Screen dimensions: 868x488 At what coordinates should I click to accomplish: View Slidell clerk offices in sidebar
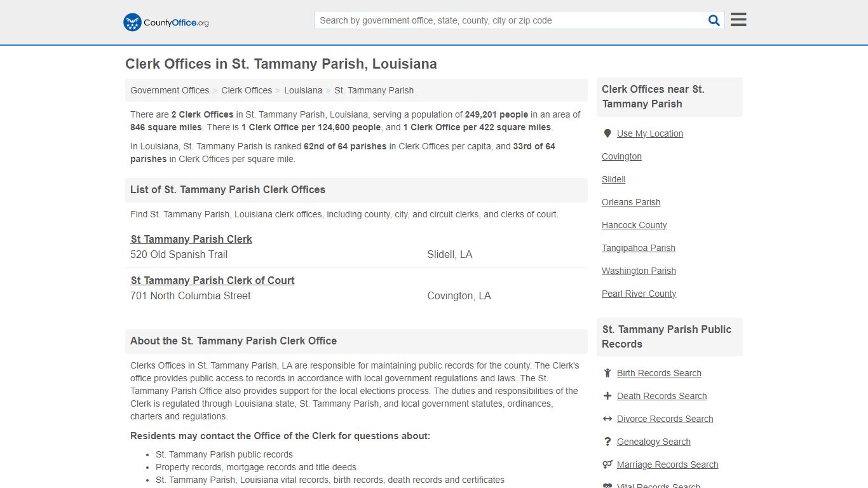[x=614, y=179]
